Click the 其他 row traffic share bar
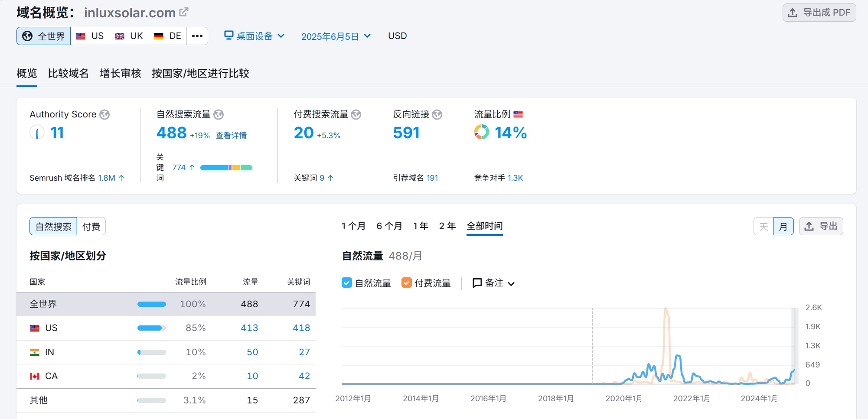The image size is (868, 419). point(152,400)
